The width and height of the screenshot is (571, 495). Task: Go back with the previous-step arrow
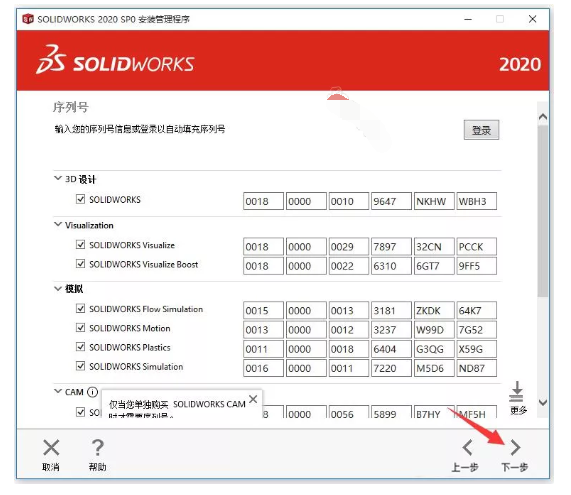467,448
